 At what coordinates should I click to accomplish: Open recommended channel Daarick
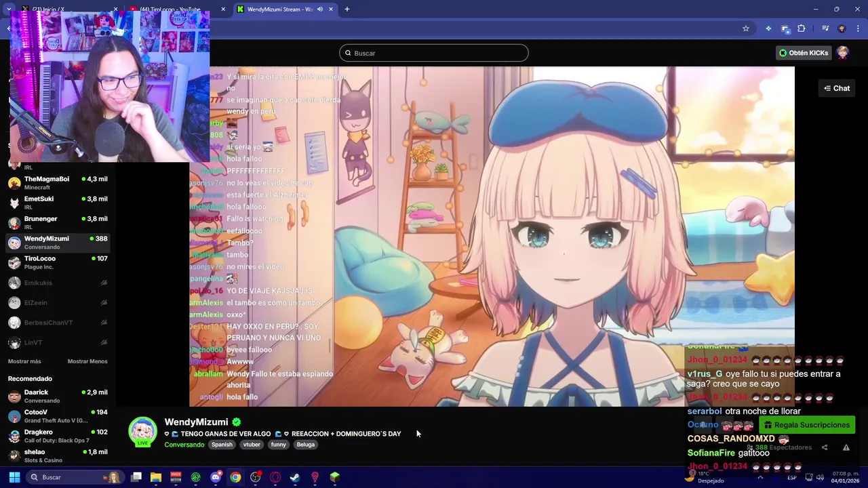coord(58,396)
